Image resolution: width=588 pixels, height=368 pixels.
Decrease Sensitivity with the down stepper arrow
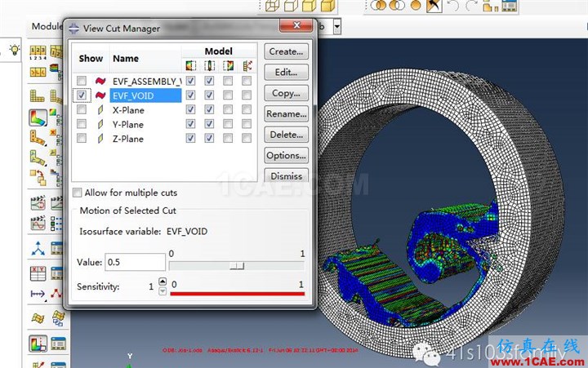coord(163,290)
